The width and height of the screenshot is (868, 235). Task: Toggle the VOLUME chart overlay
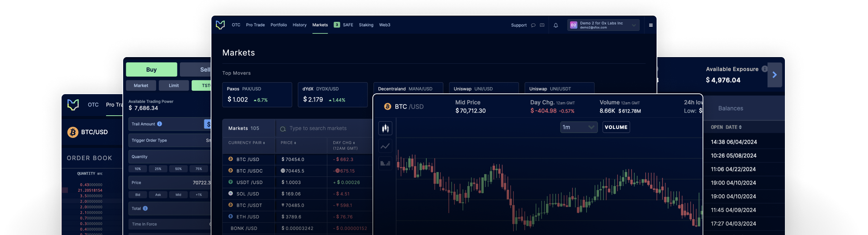point(616,127)
